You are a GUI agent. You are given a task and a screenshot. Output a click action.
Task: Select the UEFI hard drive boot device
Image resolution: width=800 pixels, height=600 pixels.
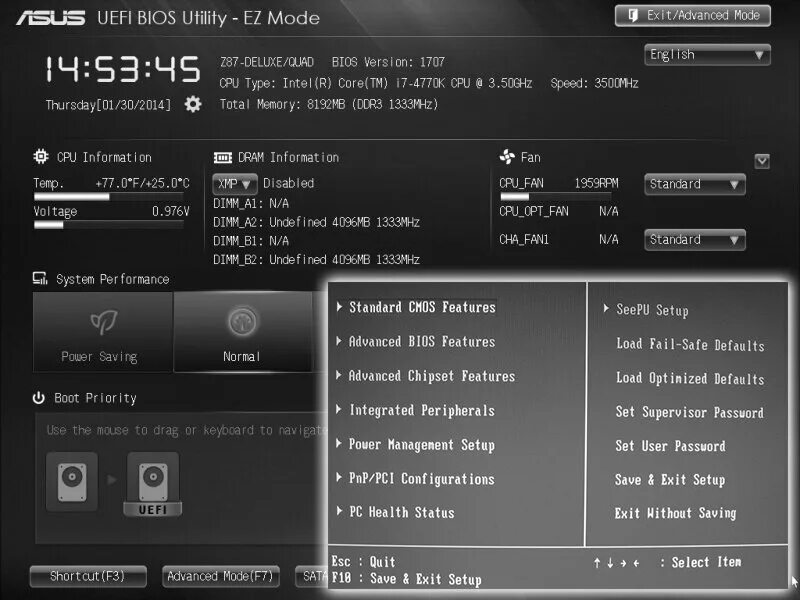pyautogui.click(x=153, y=484)
